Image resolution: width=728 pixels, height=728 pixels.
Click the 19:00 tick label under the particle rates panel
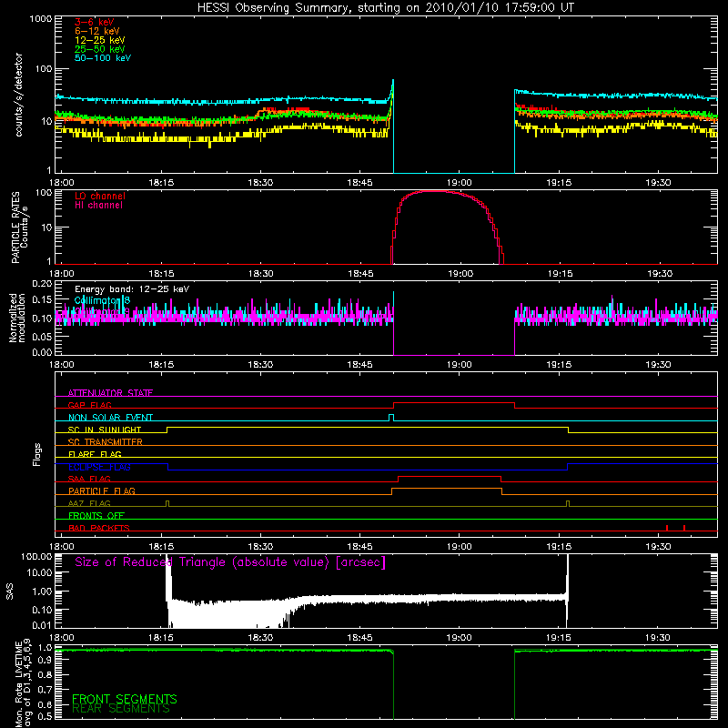460,274
